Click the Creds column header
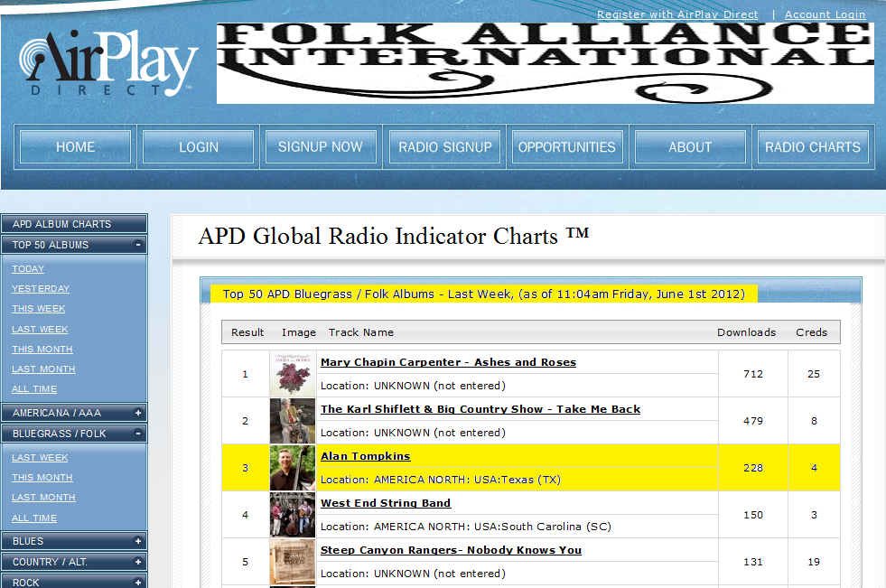The image size is (886, 588). click(811, 332)
